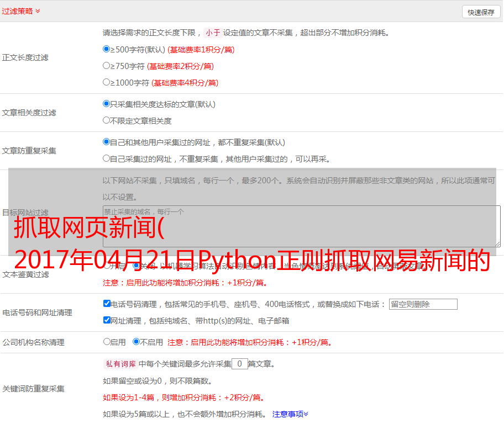The width and height of the screenshot is (504, 424).
Task: Click 如果设为1-4篇 red warning text
Action: coord(184,397)
